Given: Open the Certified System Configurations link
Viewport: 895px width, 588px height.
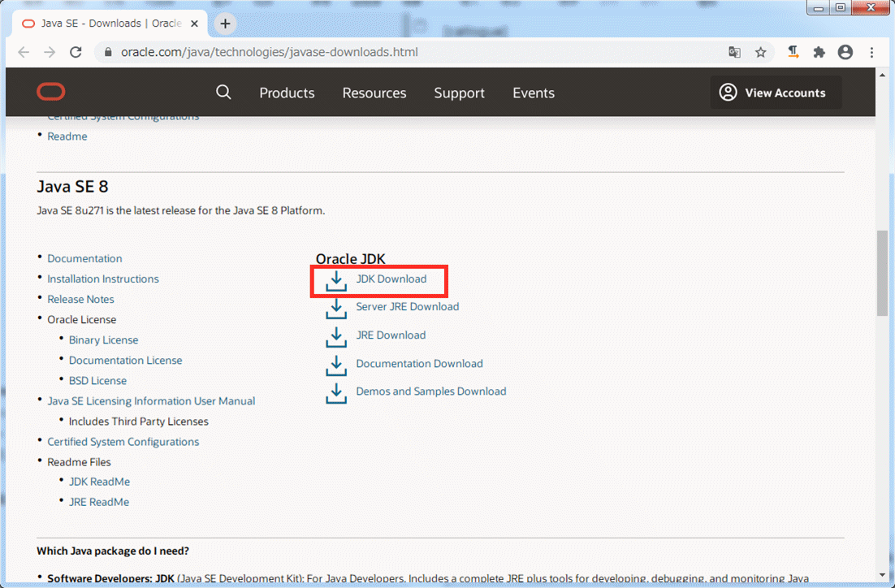Looking at the screenshot, I should (123, 442).
